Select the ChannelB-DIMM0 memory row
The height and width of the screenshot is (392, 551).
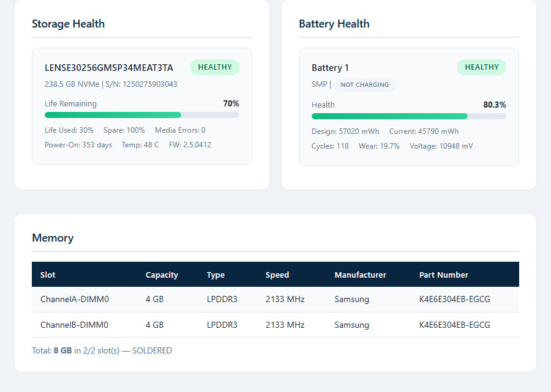[275, 325]
